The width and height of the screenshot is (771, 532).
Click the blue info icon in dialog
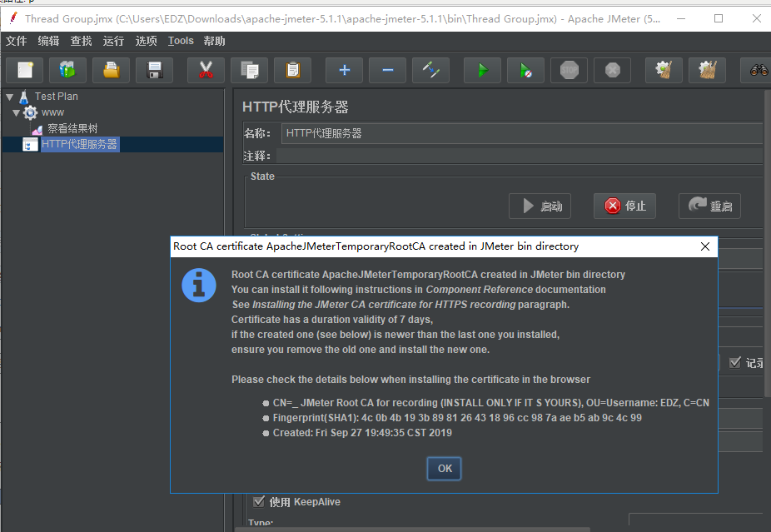[199, 286]
